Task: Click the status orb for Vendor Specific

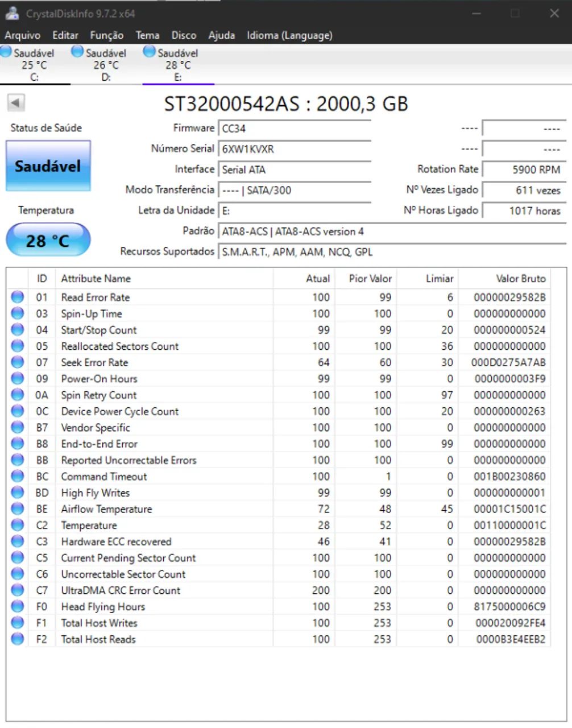Action: 18,428
